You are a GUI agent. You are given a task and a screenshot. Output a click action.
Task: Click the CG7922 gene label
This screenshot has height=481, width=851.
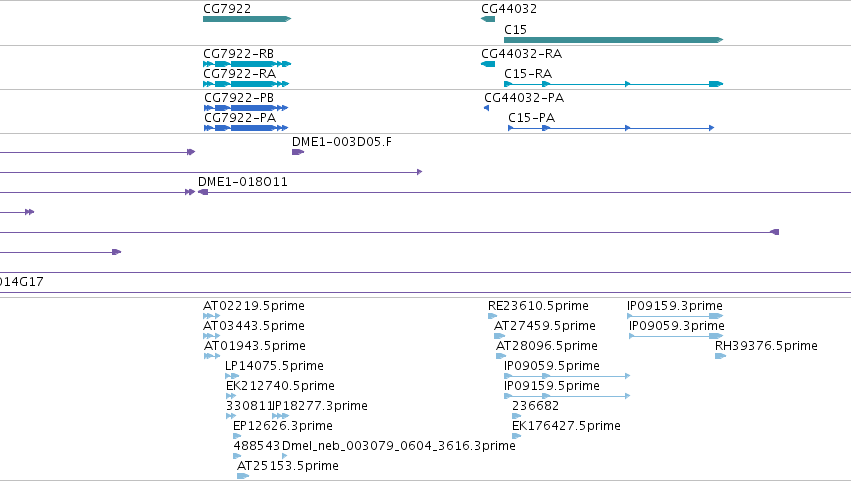227,9
